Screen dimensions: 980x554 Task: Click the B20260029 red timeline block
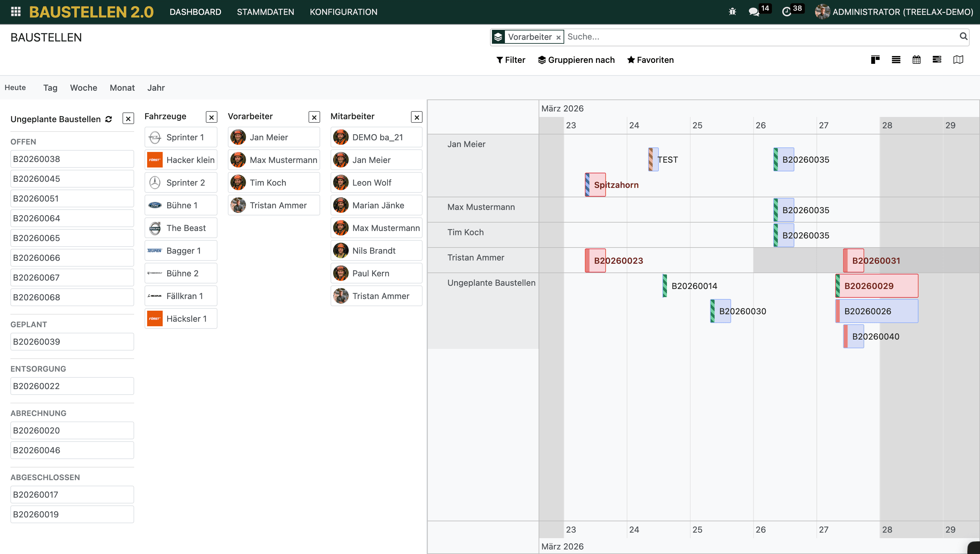(x=877, y=286)
